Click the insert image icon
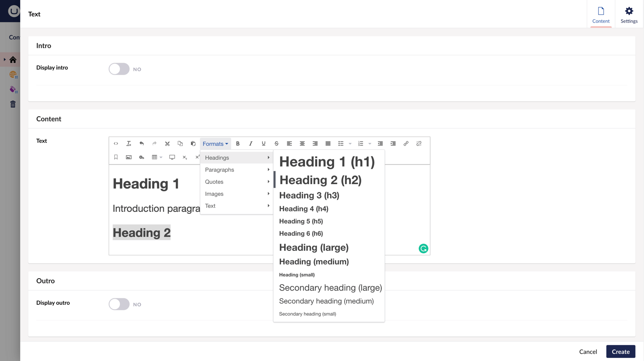This screenshot has width=644, height=361. [x=129, y=157]
